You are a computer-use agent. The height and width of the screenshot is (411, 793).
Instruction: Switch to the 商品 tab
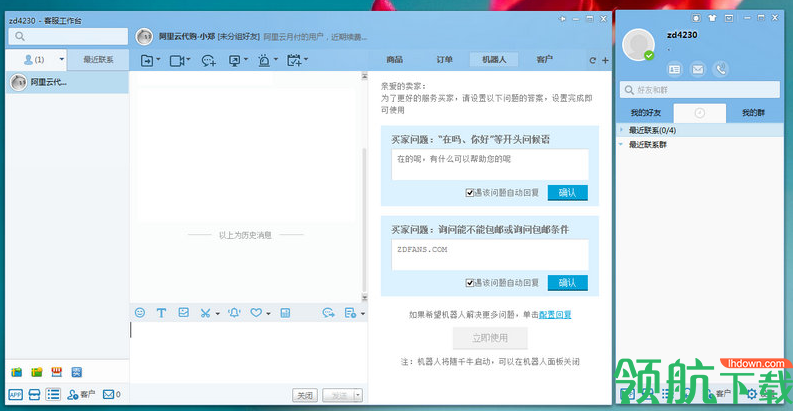coord(394,60)
